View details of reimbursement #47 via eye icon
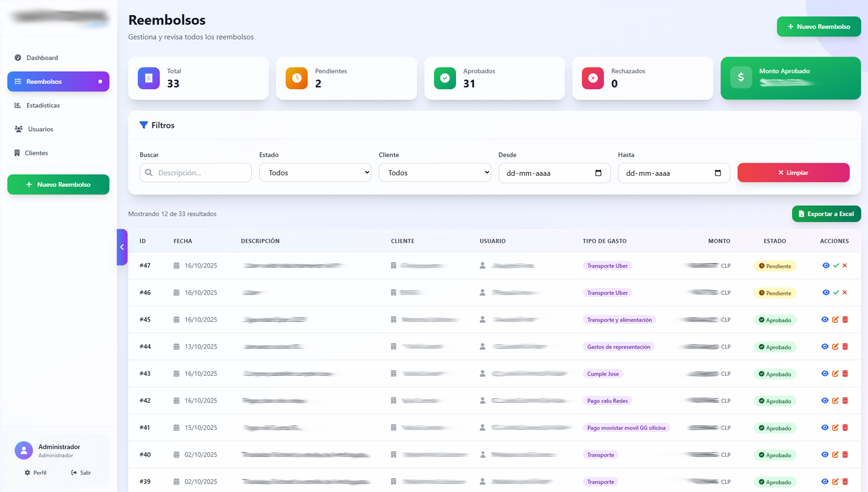Viewport: 868px width, 492px height. tap(826, 266)
